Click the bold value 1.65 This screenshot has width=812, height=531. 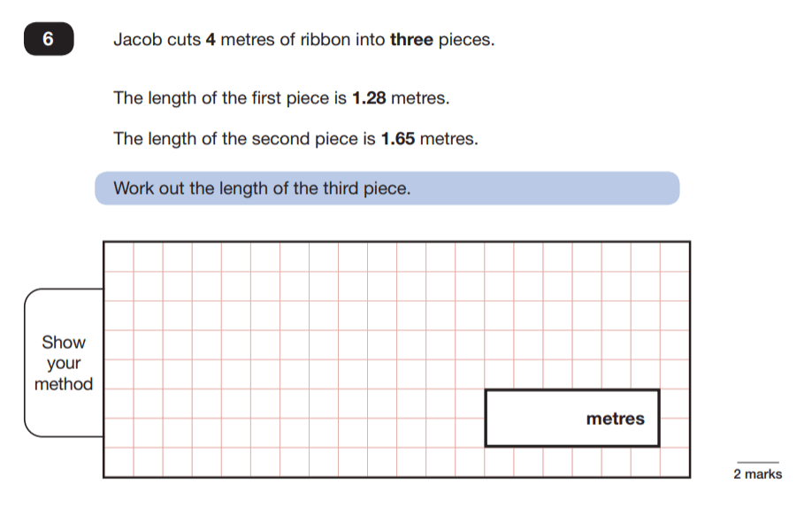point(398,139)
